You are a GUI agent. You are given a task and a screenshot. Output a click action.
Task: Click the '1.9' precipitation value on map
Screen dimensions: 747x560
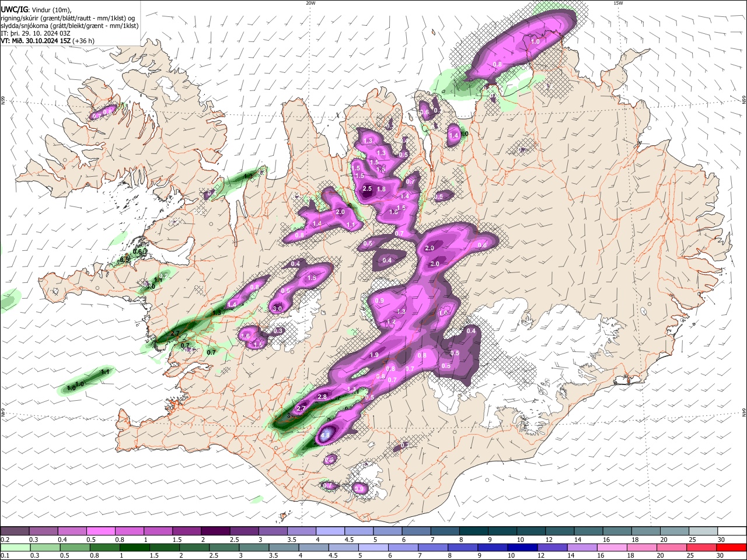pyautogui.click(x=374, y=355)
